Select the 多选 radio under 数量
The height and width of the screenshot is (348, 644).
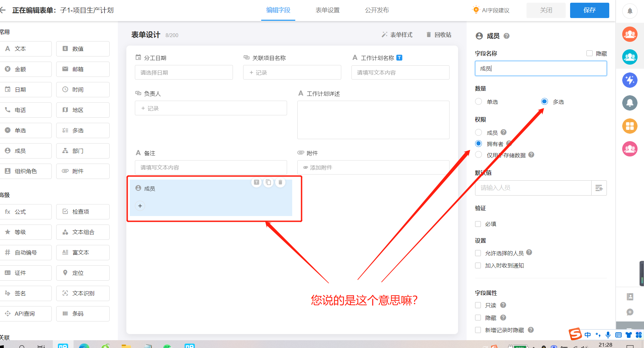coord(544,101)
